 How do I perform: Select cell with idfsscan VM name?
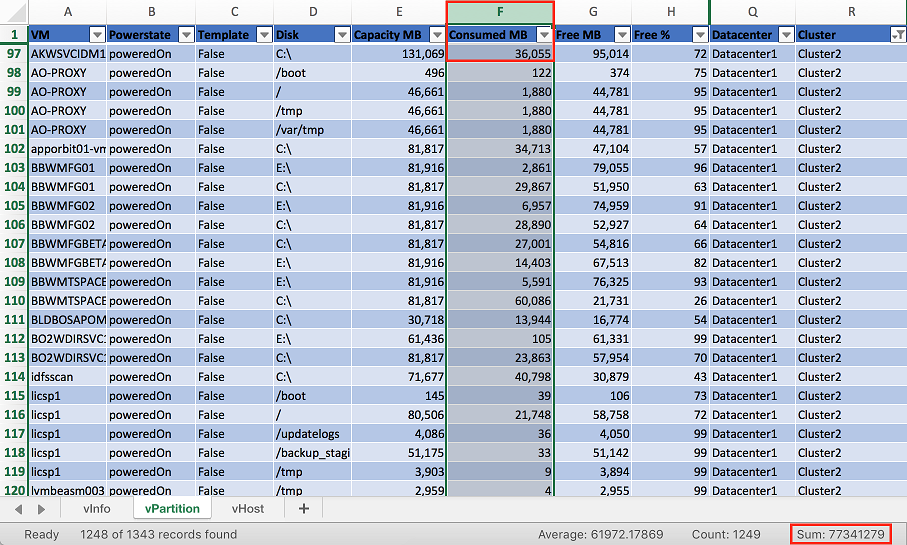(68, 377)
